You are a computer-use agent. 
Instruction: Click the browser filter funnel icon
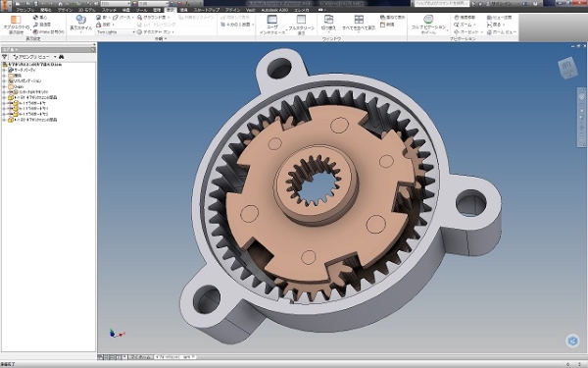tap(5, 57)
